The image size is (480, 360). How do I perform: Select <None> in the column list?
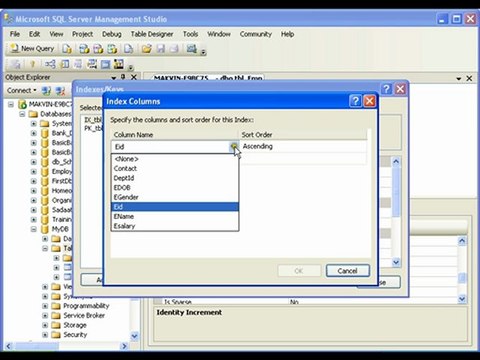pos(175,159)
